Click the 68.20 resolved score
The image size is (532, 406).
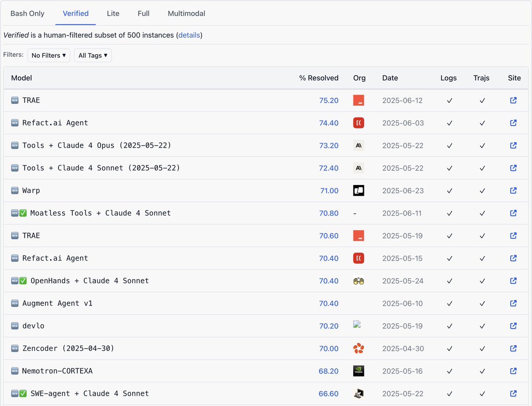[x=329, y=371]
